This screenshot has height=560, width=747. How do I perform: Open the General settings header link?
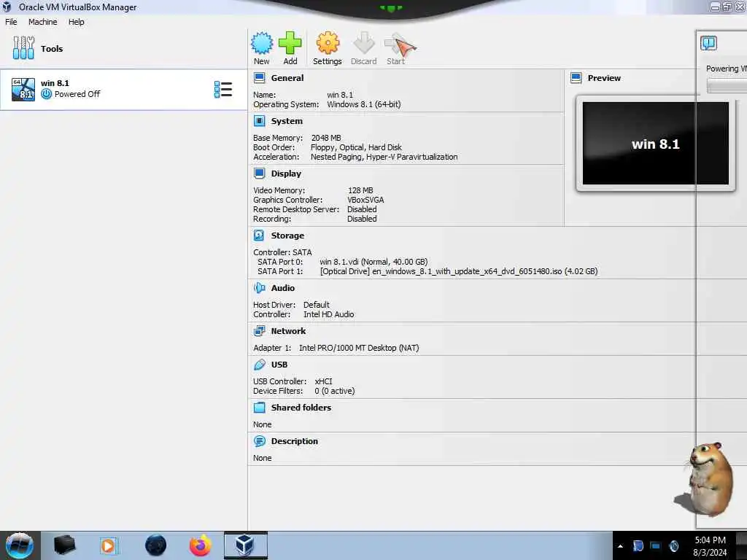tap(287, 77)
